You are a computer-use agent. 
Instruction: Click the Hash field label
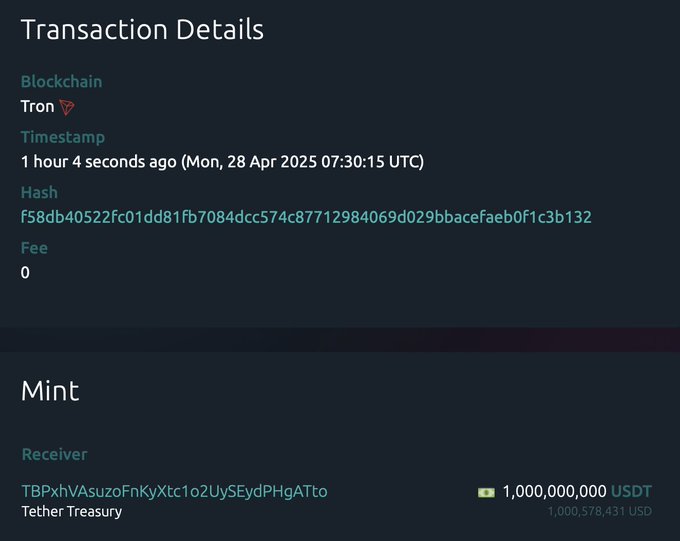pyautogui.click(x=39, y=192)
